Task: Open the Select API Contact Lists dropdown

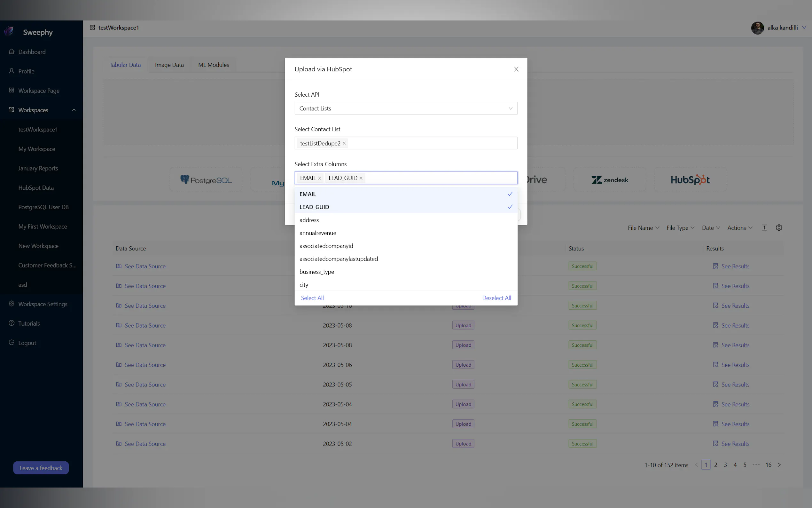Action: click(405, 108)
